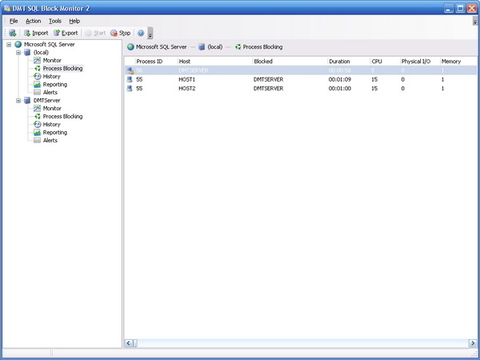Stop monitoring with the Stop button
Image resolution: width=480 pixels, height=360 pixels.
[x=120, y=33]
